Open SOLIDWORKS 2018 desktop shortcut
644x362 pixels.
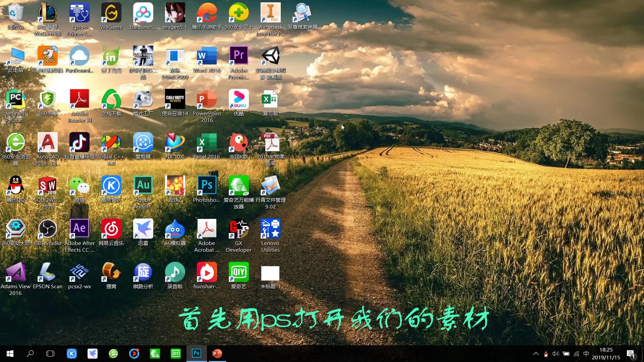[x=47, y=192]
